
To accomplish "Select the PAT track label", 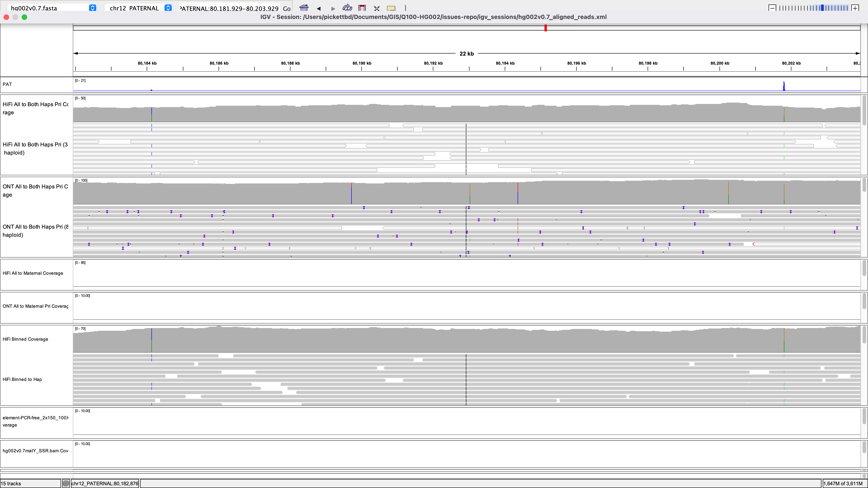I will coord(7,84).
